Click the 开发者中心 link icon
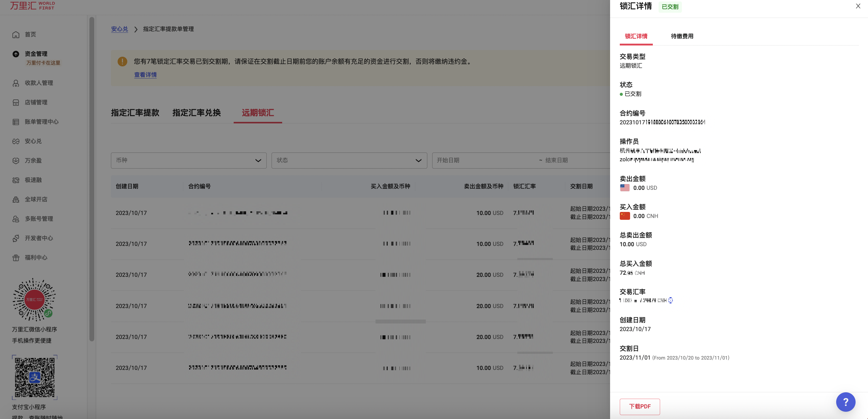The width and height of the screenshot is (868, 419). point(16,238)
